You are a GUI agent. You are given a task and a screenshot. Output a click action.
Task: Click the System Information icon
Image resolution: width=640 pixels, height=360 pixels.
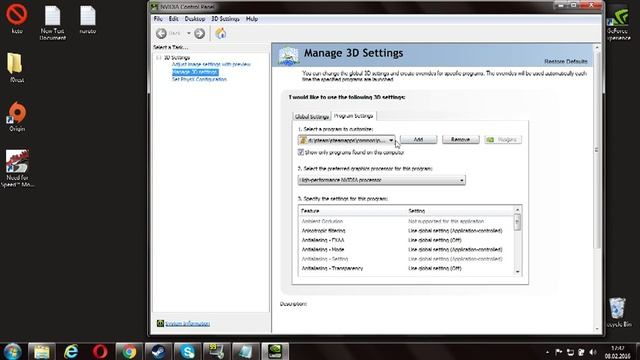[160, 323]
